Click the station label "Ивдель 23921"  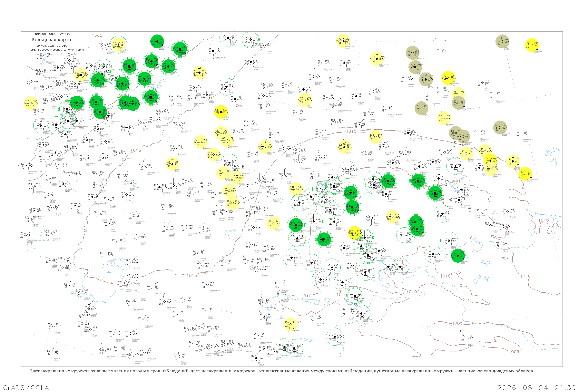pyautogui.click(x=204, y=79)
